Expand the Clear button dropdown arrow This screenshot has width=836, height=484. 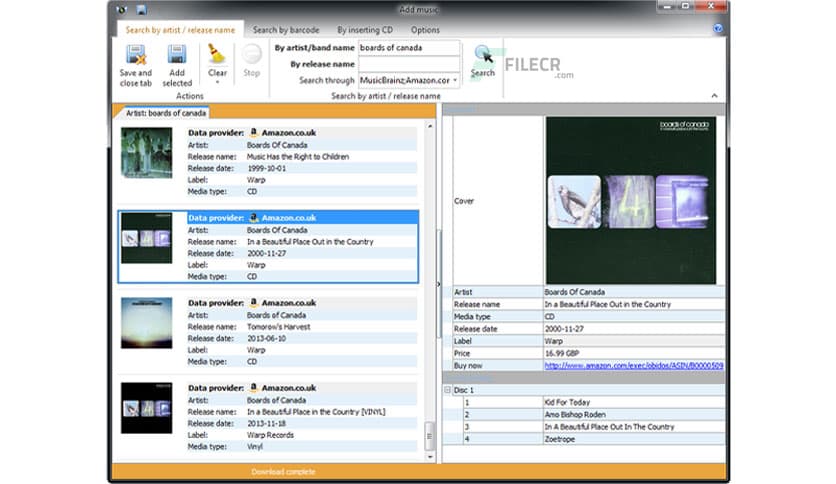coord(217,82)
